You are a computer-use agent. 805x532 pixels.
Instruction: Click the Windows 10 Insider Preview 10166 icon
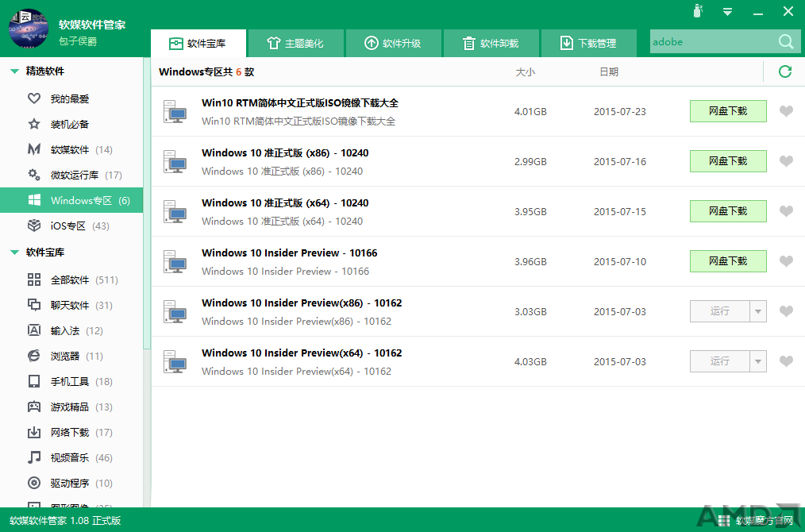click(x=175, y=261)
